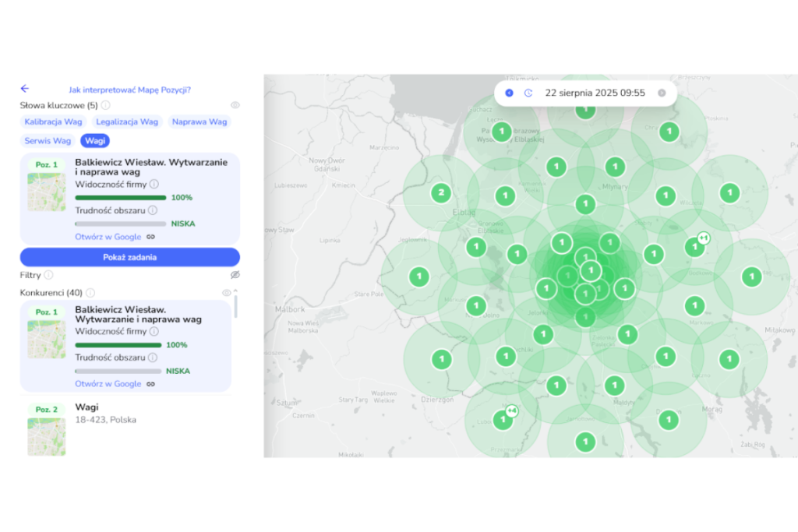798x532 pixels.
Task: Click the info icon next to Konkurenci (40)
Action: coord(90,293)
